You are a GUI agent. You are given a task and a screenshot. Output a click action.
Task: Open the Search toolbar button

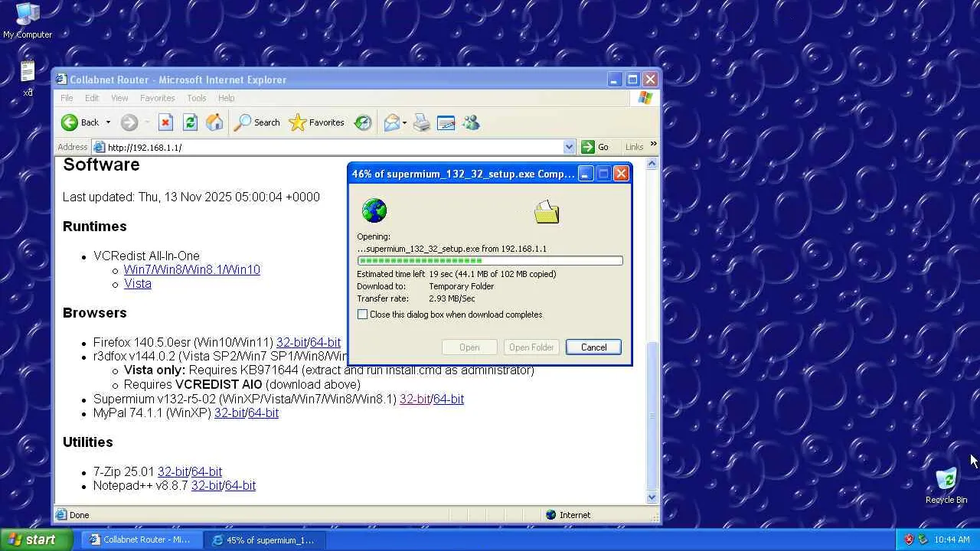pyautogui.click(x=257, y=122)
